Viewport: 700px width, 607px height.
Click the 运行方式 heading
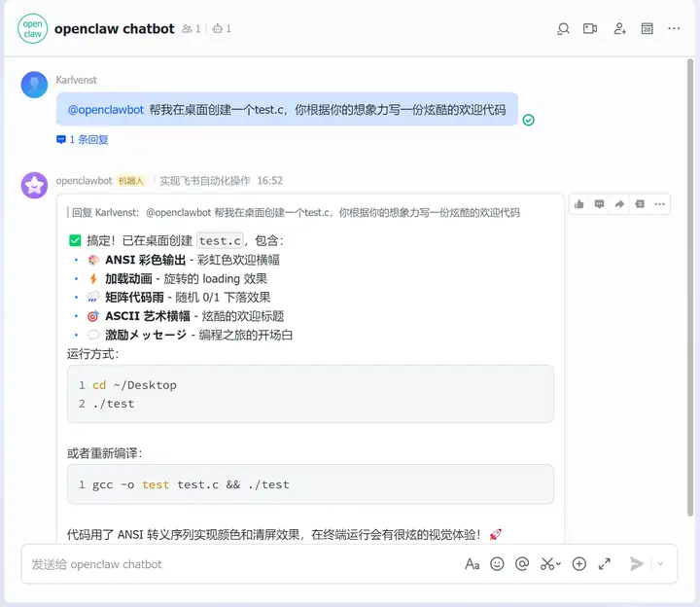tap(93, 354)
